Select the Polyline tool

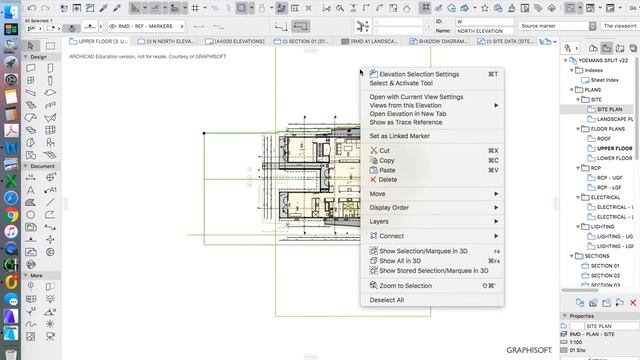[x=50, y=215]
